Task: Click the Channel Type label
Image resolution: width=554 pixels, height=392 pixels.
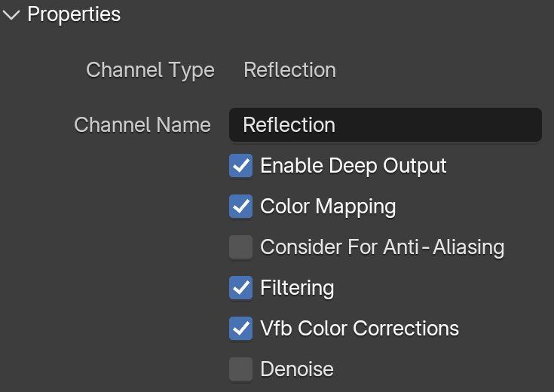Action: pos(150,70)
